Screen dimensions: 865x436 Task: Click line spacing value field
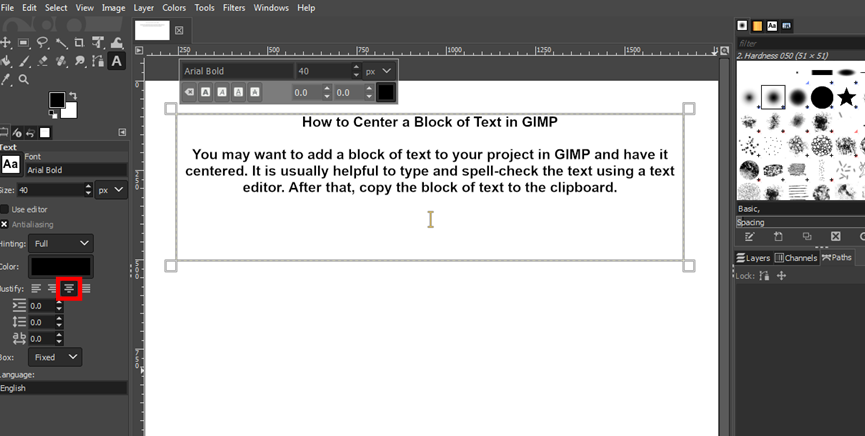(x=41, y=322)
